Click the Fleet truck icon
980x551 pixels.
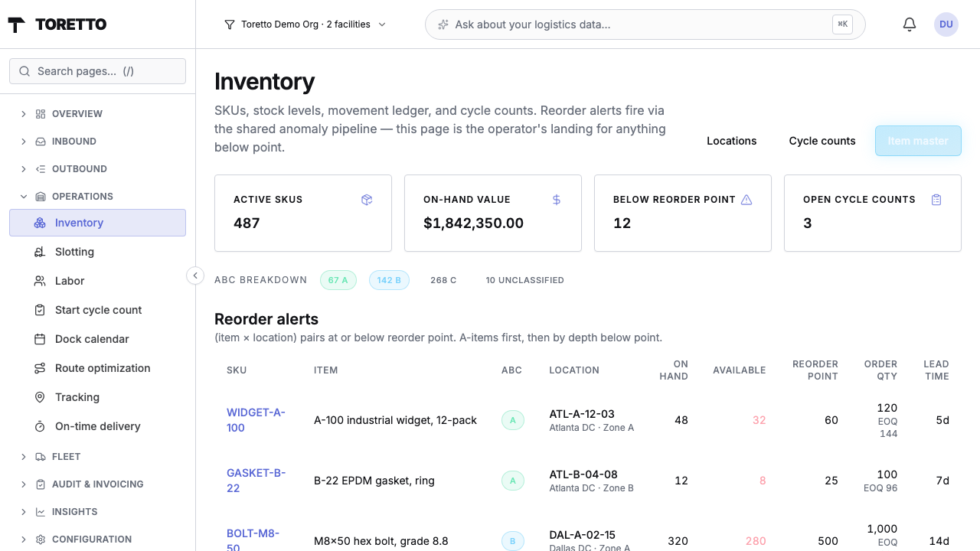point(41,457)
